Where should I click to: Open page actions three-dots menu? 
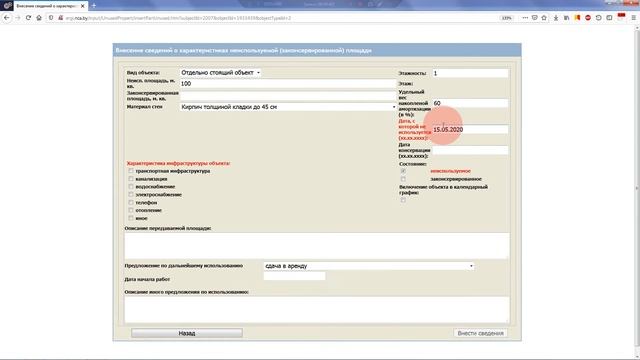(525, 18)
